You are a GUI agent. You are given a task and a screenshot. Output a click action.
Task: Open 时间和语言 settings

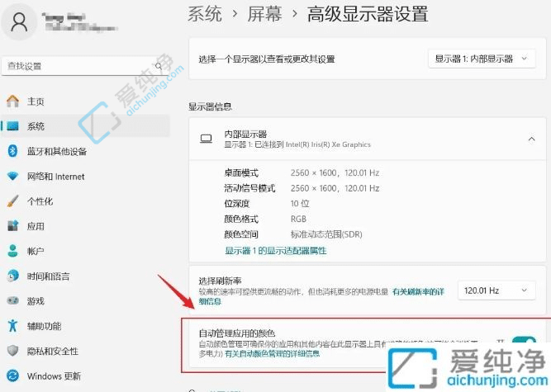pyautogui.click(x=49, y=276)
